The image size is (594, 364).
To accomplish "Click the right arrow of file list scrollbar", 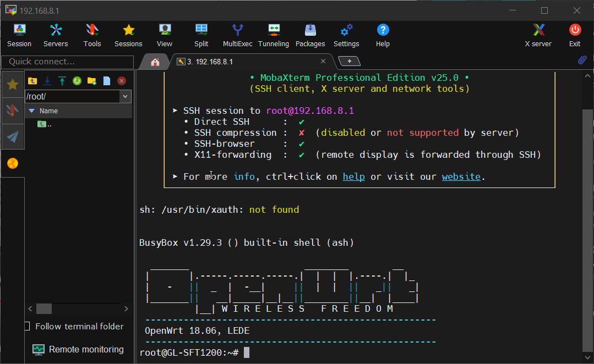I will pos(126,309).
